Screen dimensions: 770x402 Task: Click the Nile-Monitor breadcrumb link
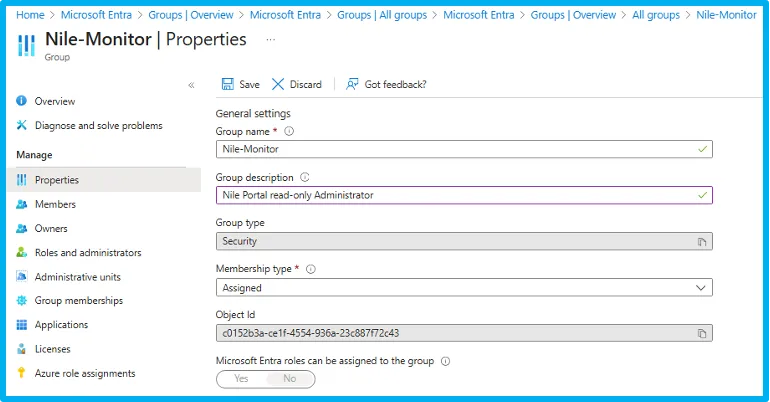click(x=726, y=15)
